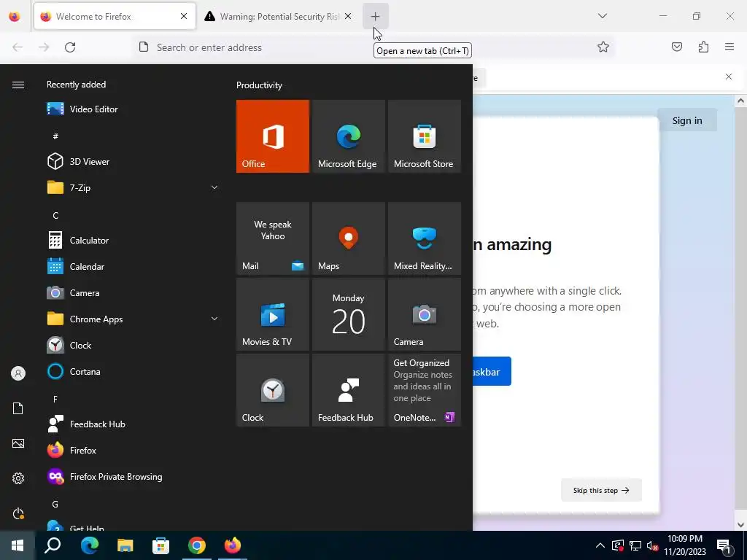This screenshot has height=560, width=747.
Task: Open the Microsoft Edge tile
Action: pos(348,136)
